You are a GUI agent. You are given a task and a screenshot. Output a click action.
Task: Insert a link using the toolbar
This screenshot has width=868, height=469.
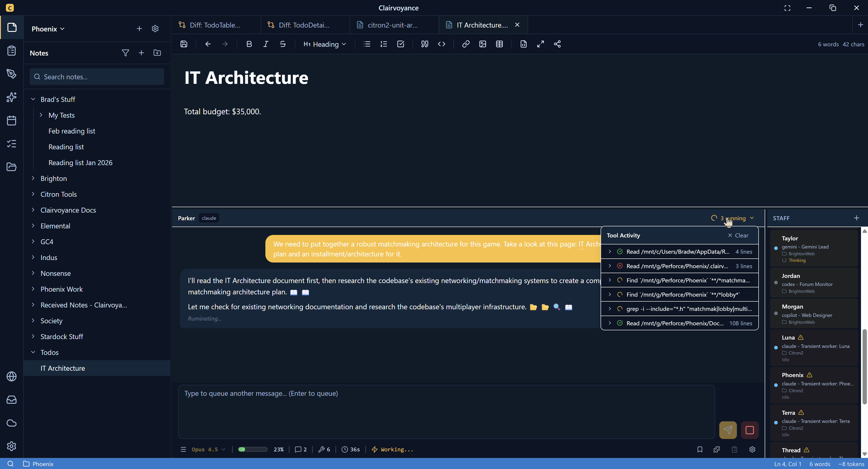[466, 44]
